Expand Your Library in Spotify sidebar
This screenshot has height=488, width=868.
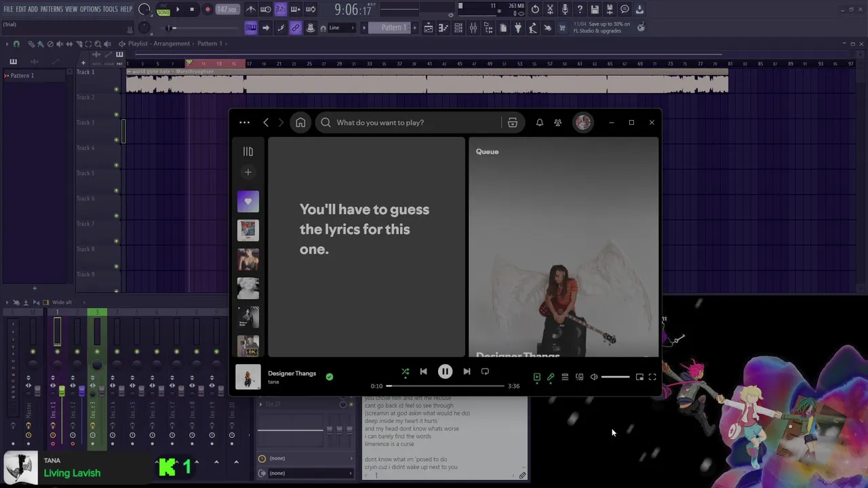tap(248, 152)
